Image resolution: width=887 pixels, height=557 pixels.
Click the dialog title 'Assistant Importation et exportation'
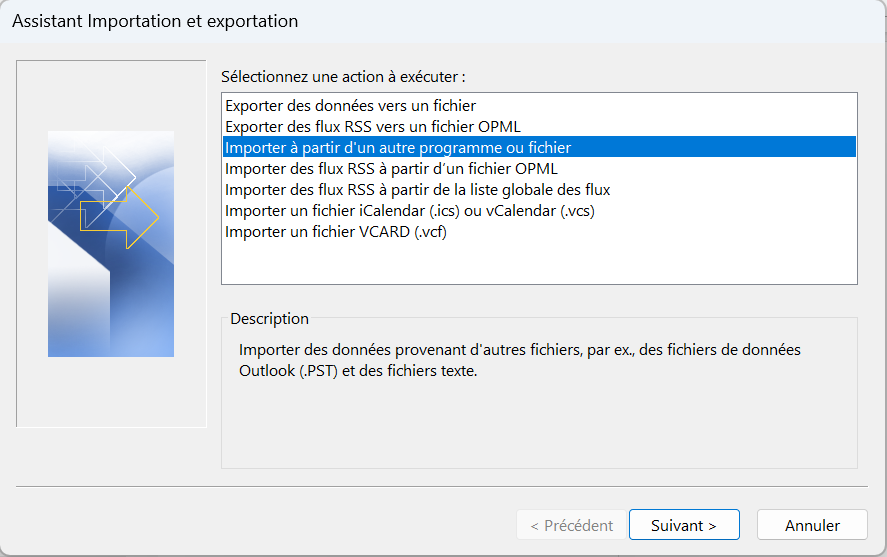click(155, 20)
